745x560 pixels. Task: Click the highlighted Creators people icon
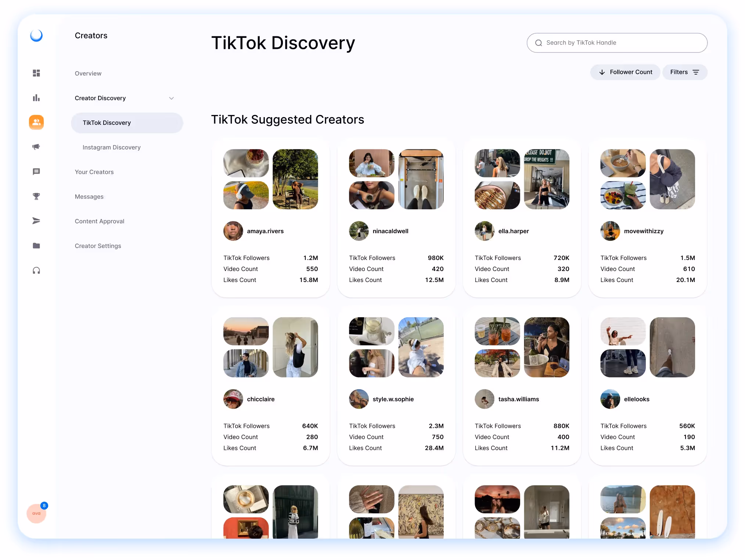pyautogui.click(x=36, y=122)
